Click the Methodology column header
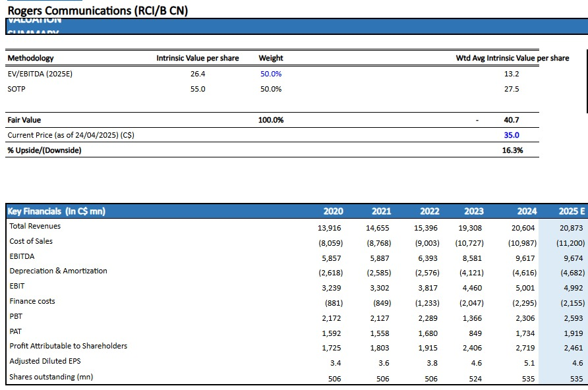This screenshot has width=588, height=390. (30, 58)
